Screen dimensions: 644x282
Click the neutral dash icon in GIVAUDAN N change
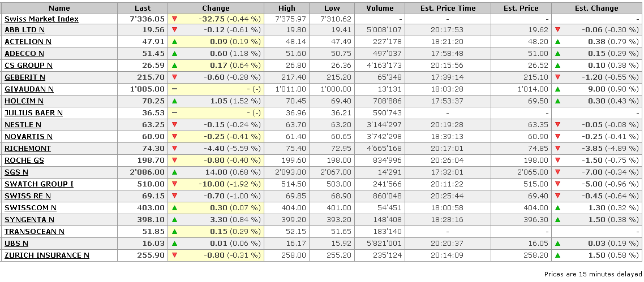tap(174, 89)
